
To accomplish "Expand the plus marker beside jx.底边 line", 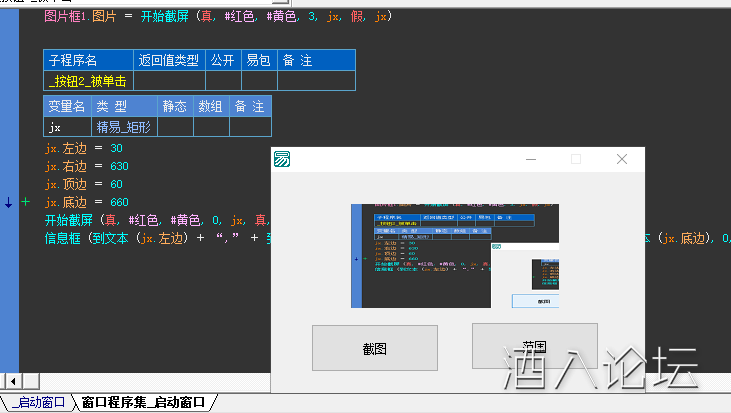I will pyautogui.click(x=26, y=202).
